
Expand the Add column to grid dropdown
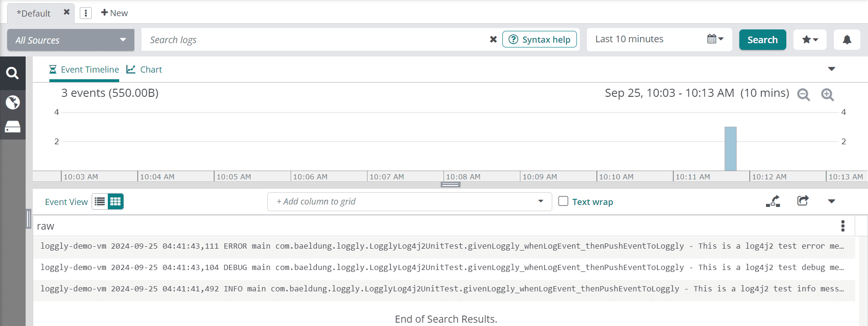[x=540, y=201]
